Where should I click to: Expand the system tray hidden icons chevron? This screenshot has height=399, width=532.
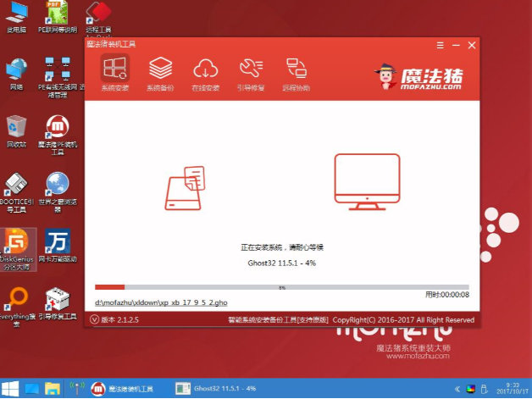click(x=457, y=389)
